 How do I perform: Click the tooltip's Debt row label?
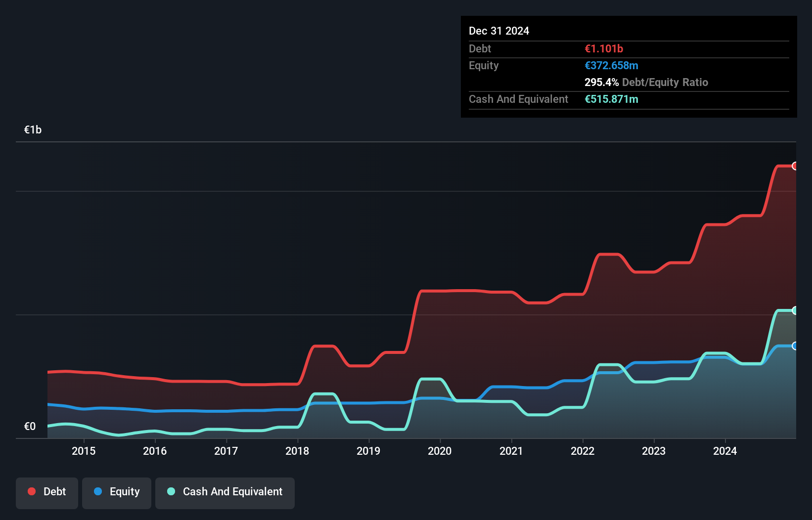point(480,48)
